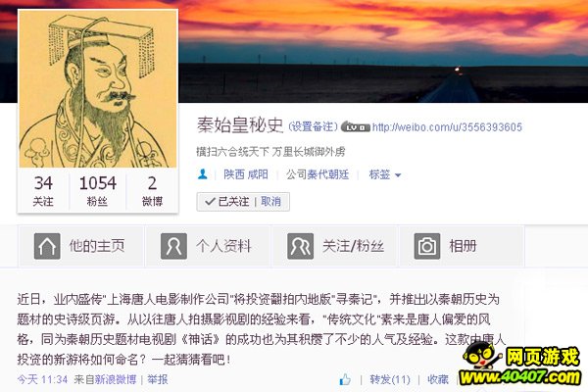The width and height of the screenshot is (588, 392).
Task: Open the weibo.com/u/3556393605 profile link
Action: tap(447, 127)
